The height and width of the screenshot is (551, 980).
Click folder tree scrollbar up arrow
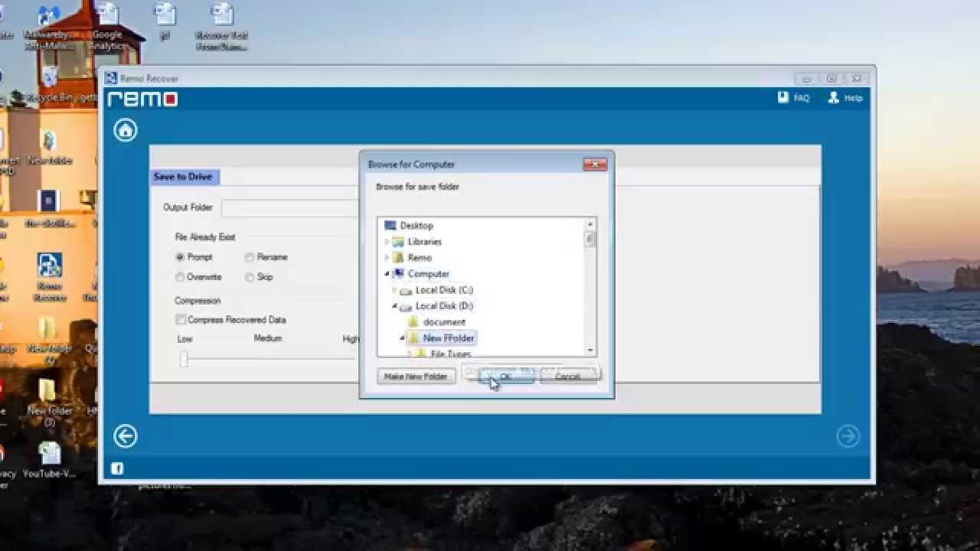pos(590,224)
